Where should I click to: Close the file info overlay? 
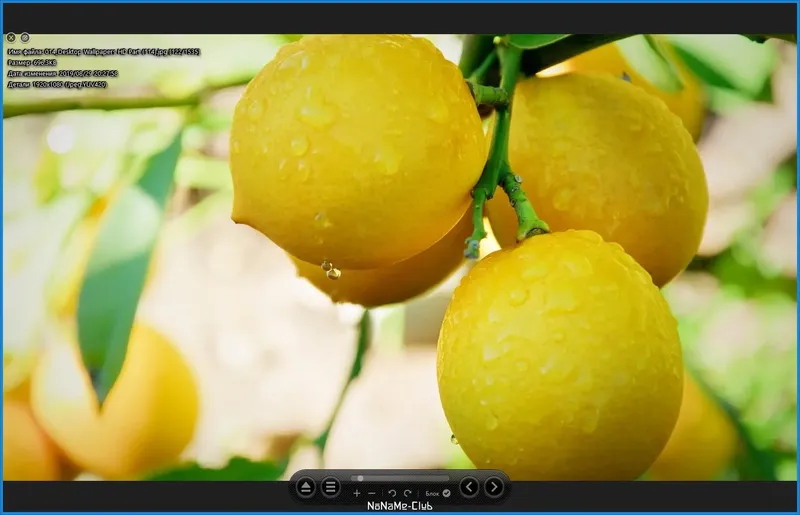[11, 38]
